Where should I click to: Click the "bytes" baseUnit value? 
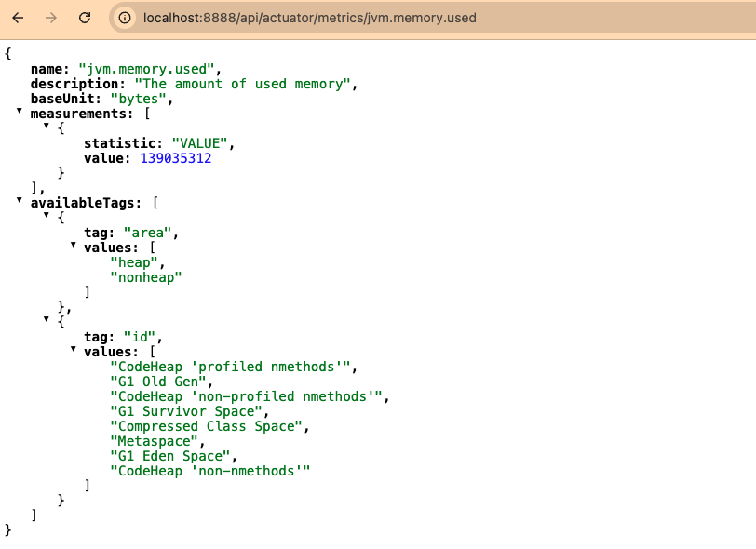(x=139, y=99)
